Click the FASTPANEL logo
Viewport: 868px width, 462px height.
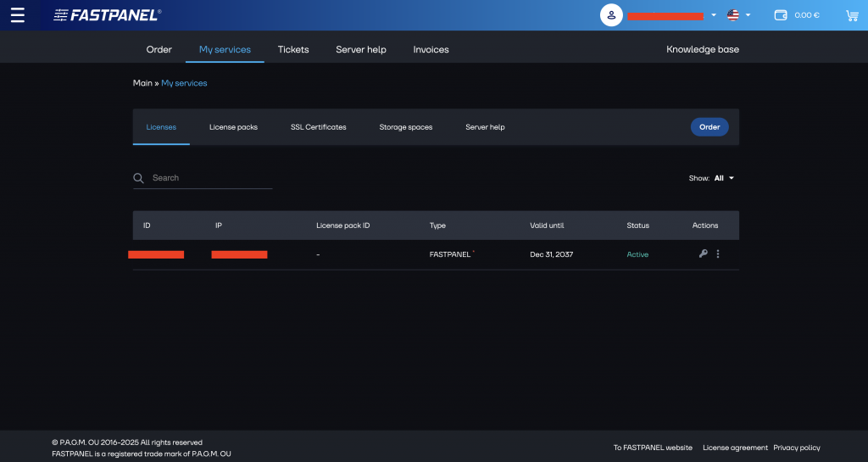107,15
